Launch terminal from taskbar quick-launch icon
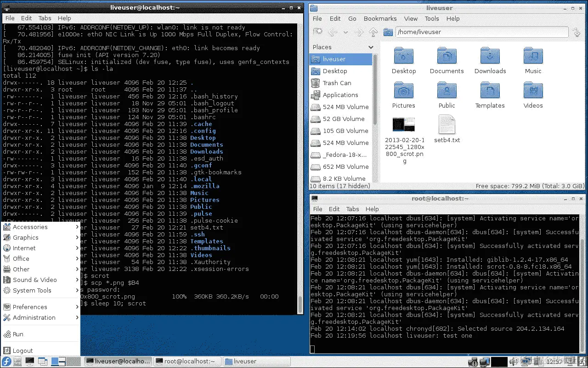Viewport: 588px width, 368px height. (x=29, y=362)
